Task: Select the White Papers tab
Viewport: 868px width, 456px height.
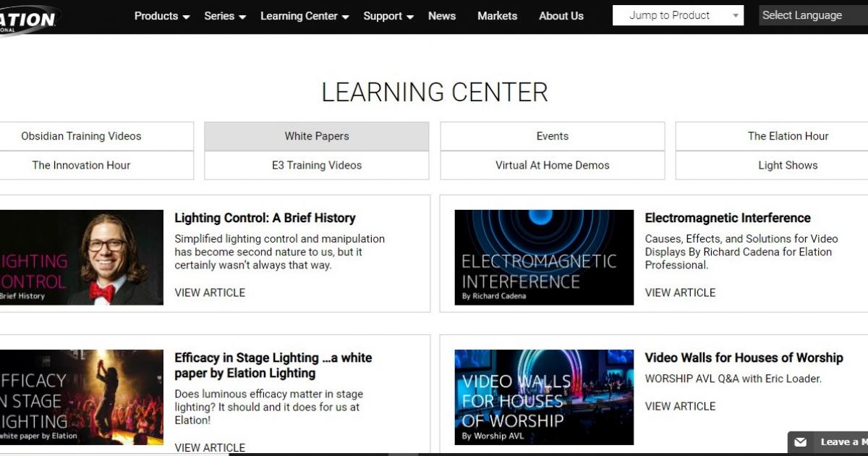Action: pos(317,136)
